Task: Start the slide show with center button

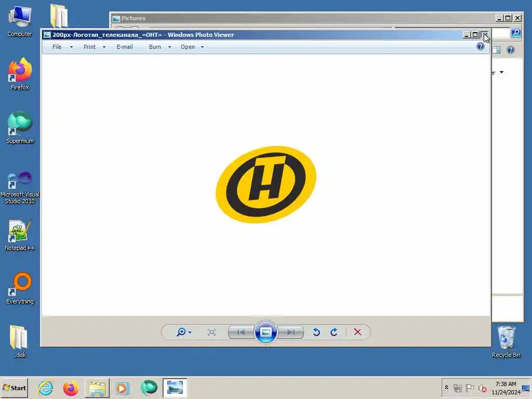Action: click(265, 332)
